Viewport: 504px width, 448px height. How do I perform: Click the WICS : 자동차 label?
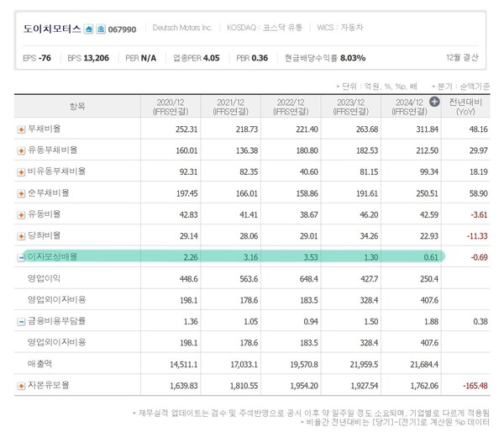pyautogui.click(x=340, y=28)
